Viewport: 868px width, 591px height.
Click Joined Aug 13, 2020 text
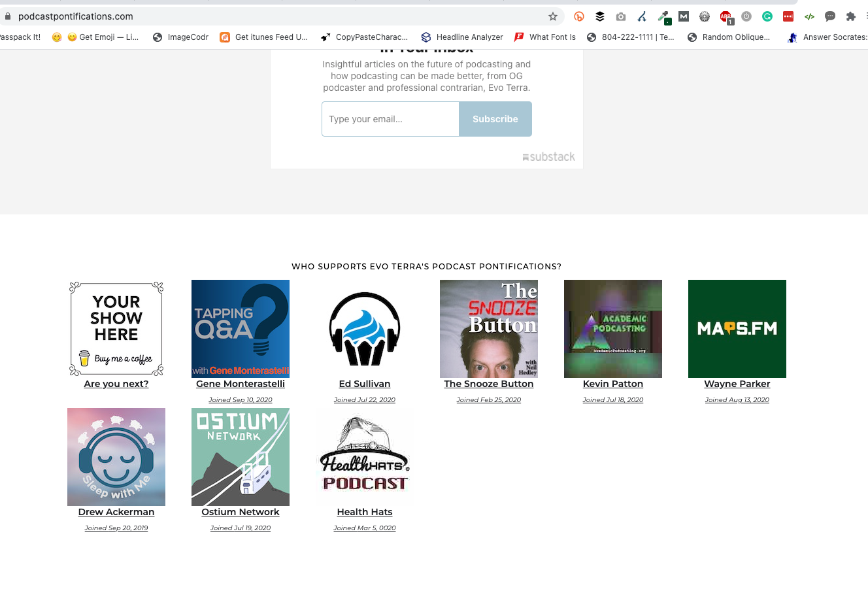tap(737, 400)
